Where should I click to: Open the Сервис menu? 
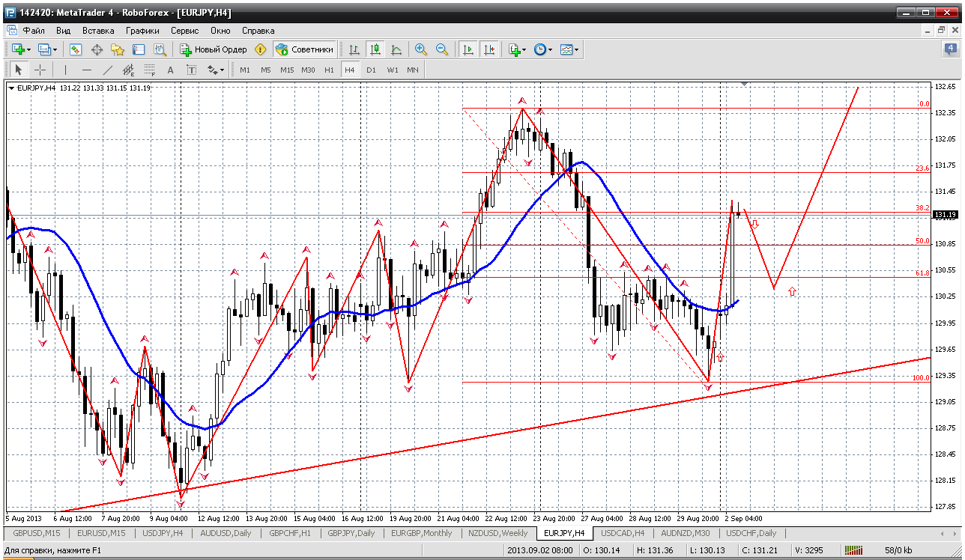[x=184, y=31]
